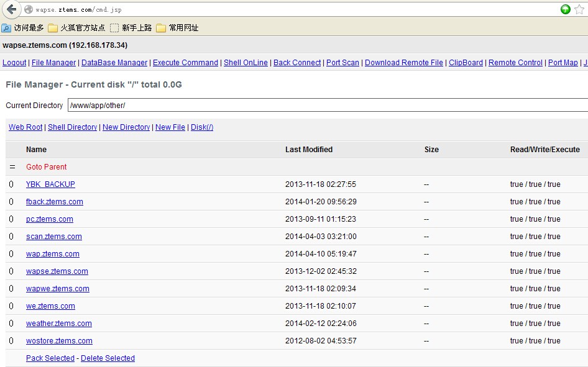
Task: Click Pack Selected
Action: (x=50, y=358)
